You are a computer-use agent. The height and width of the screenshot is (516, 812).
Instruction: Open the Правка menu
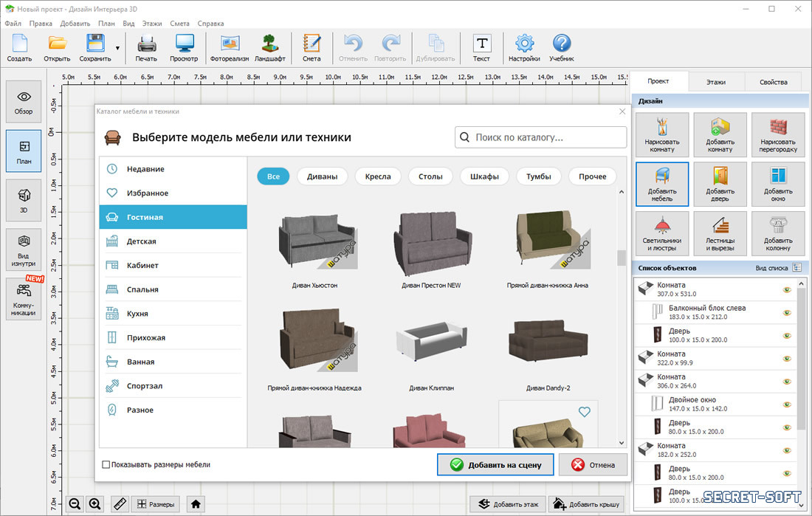(41, 24)
